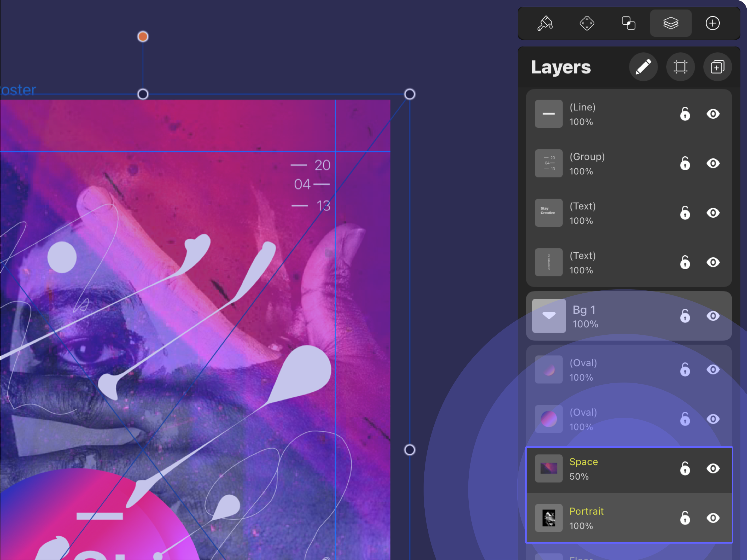Select the (Line) layer thumbnail

point(549,114)
